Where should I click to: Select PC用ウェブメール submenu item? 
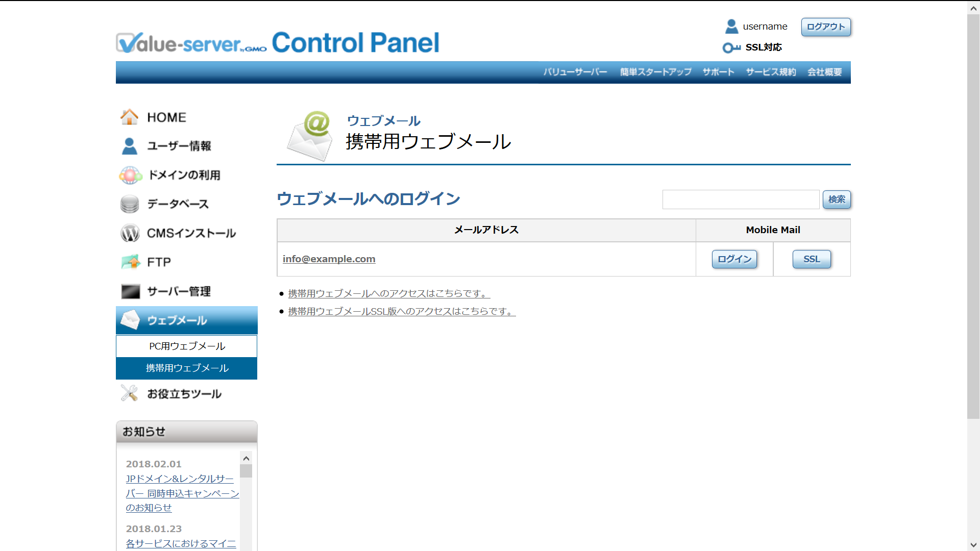pos(187,346)
